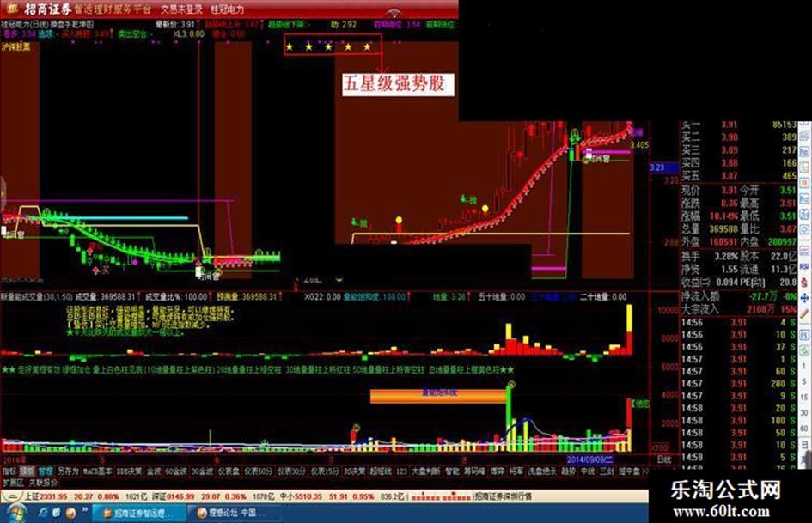
Task: Open the 日线 period selector under the chart
Action: (664, 459)
